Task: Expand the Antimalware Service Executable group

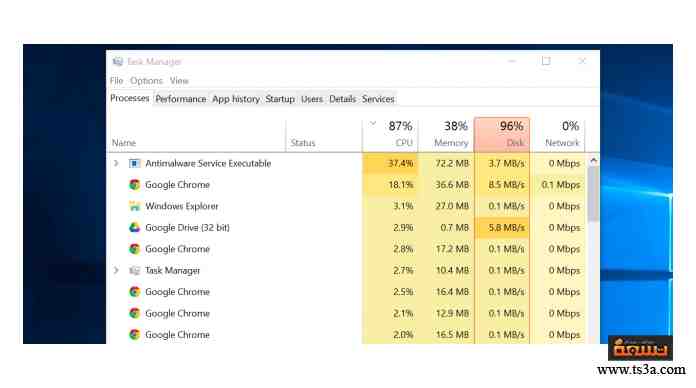Action: tap(116, 163)
